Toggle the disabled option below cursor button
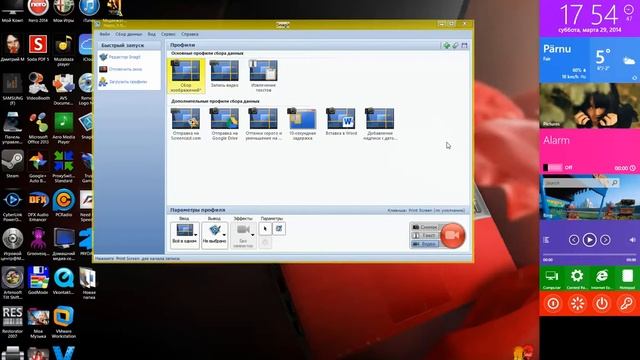Image resolution: width=640 pixels, height=360 pixels. point(265,243)
